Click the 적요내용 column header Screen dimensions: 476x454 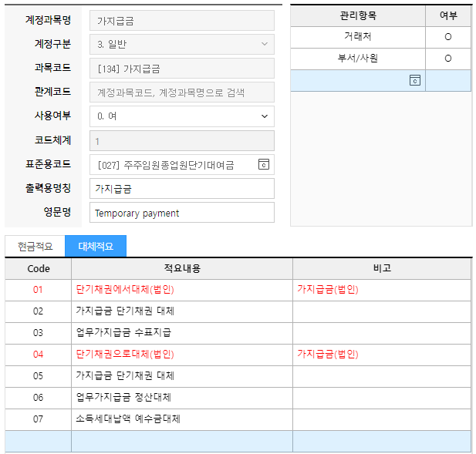tap(182, 269)
